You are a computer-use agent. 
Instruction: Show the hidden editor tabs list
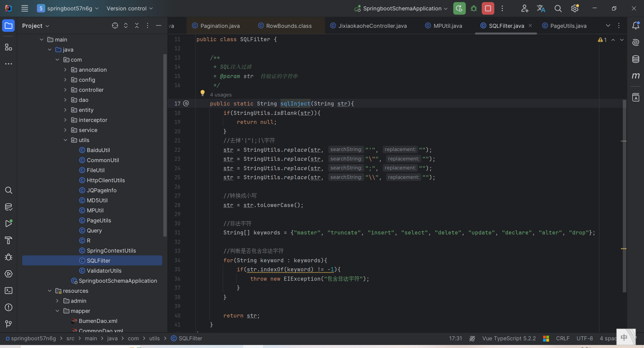[x=608, y=25]
